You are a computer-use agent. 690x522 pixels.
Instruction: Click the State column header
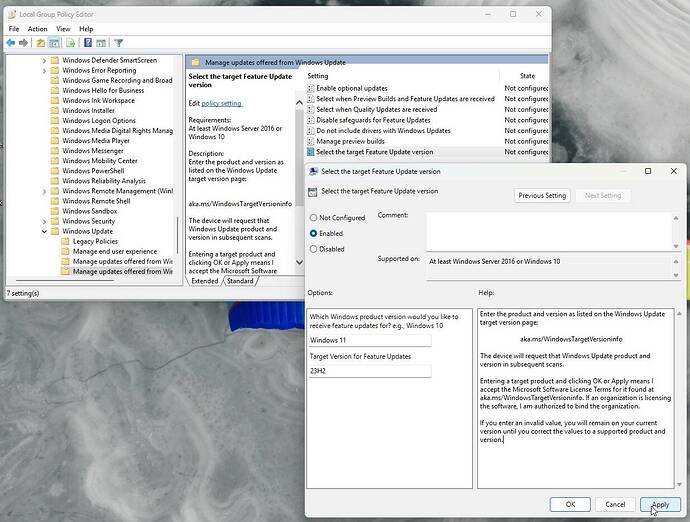tap(527, 76)
